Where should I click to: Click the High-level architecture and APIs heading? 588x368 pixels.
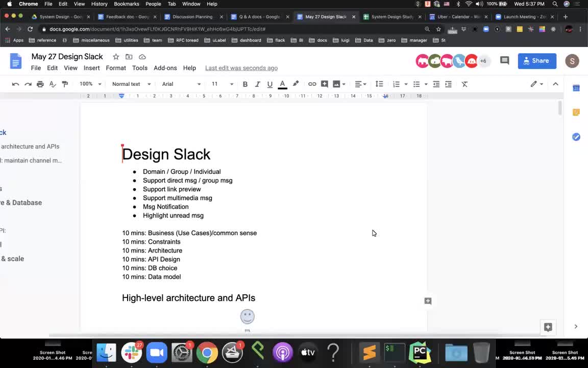(189, 298)
